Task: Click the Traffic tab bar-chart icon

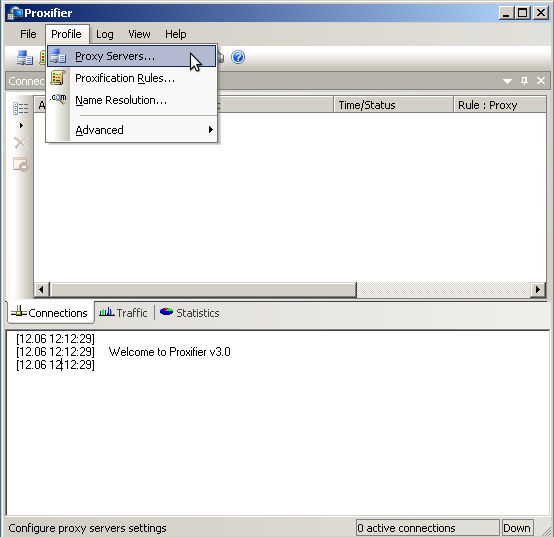Action: pyautogui.click(x=107, y=312)
